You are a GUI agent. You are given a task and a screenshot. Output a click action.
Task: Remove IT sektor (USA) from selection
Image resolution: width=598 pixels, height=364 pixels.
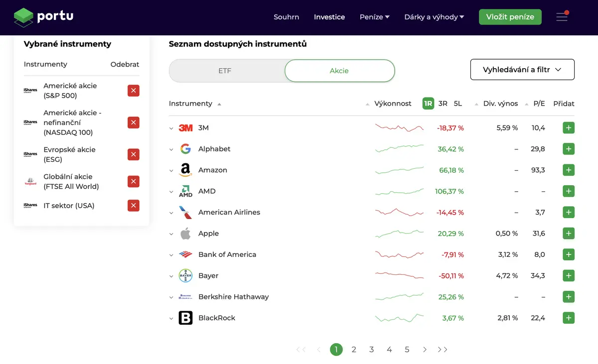point(134,206)
